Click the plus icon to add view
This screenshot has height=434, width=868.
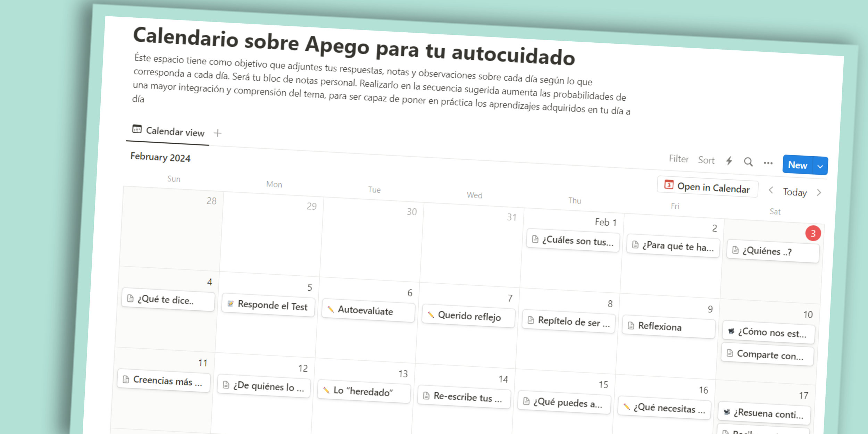click(x=218, y=133)
